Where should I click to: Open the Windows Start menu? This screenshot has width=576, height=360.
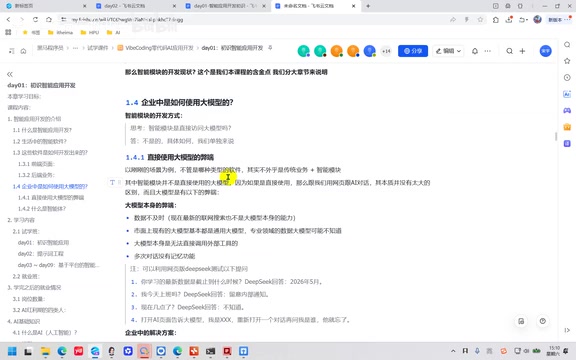pos(12,351)
